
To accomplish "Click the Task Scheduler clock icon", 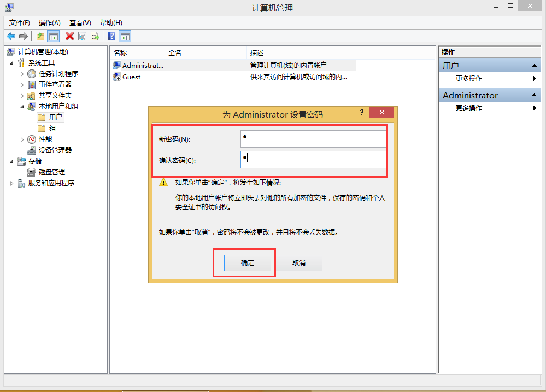I will (x=32, y=74).
